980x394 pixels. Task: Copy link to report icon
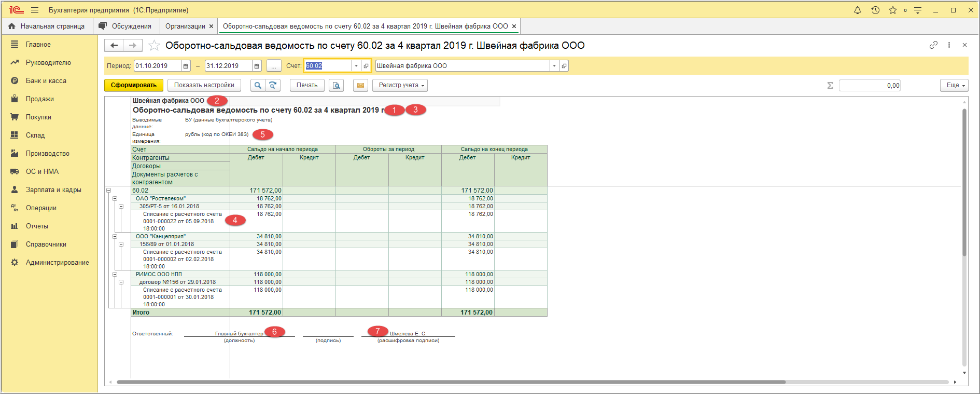(x=933, y=45)
